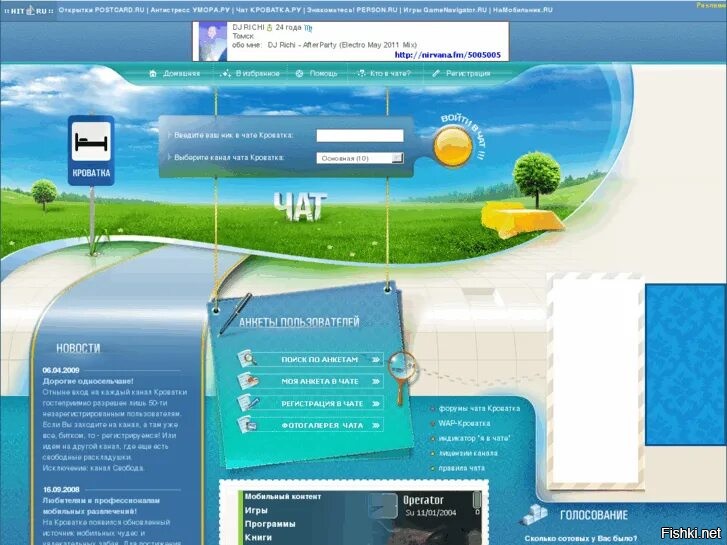Click the house icon next to Домашняя

point(153,73)
